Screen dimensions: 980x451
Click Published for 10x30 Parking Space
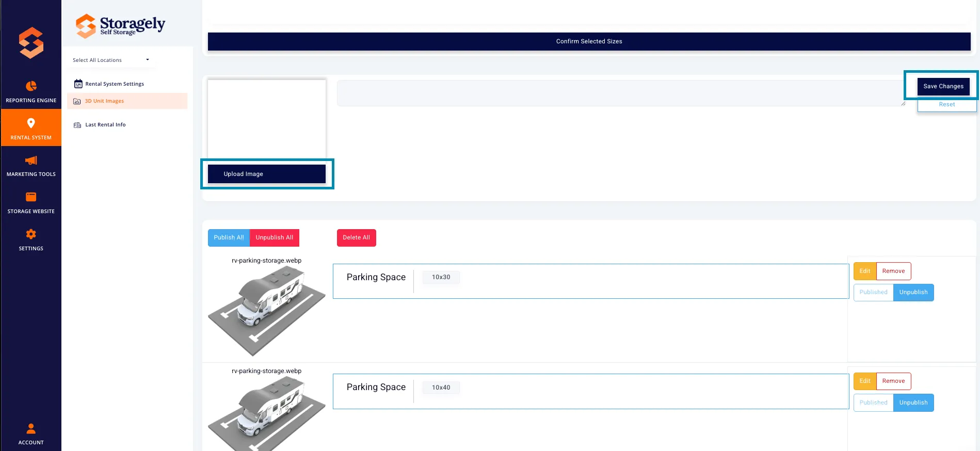[874, 293]
